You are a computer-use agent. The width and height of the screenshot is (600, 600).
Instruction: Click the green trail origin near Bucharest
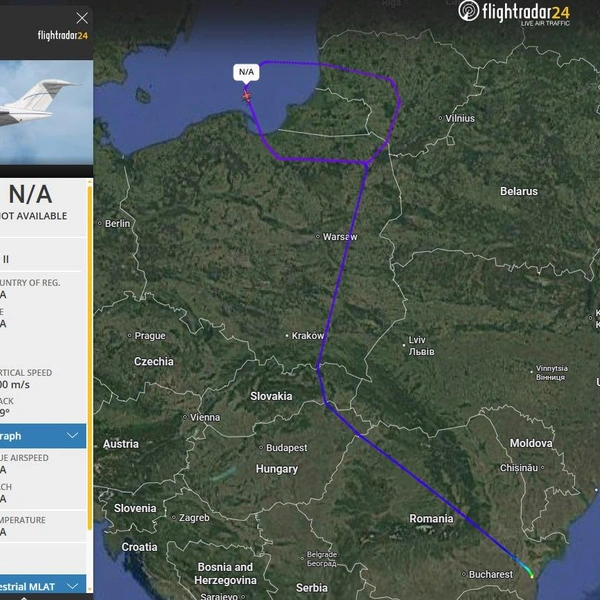(532, 575)
